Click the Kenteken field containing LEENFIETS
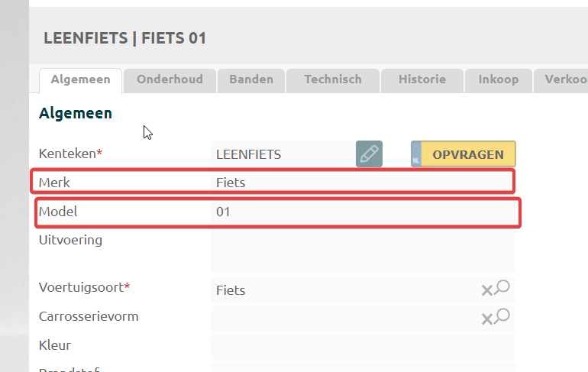Image resolution: width=588 pixels, height=372 pixels. pos(283,154)
